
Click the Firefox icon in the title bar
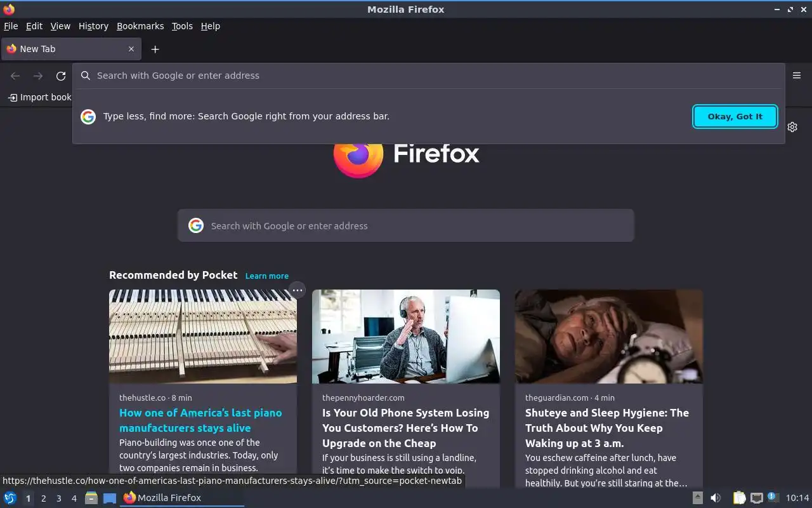point(9,10)
